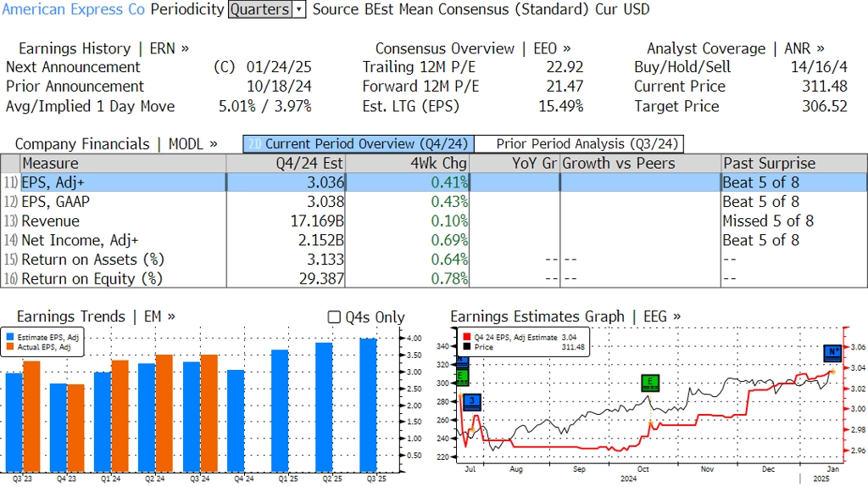Open Earnings Trends EM link
Viewport: 868px width, 487px height.
(x=96, y=316)
